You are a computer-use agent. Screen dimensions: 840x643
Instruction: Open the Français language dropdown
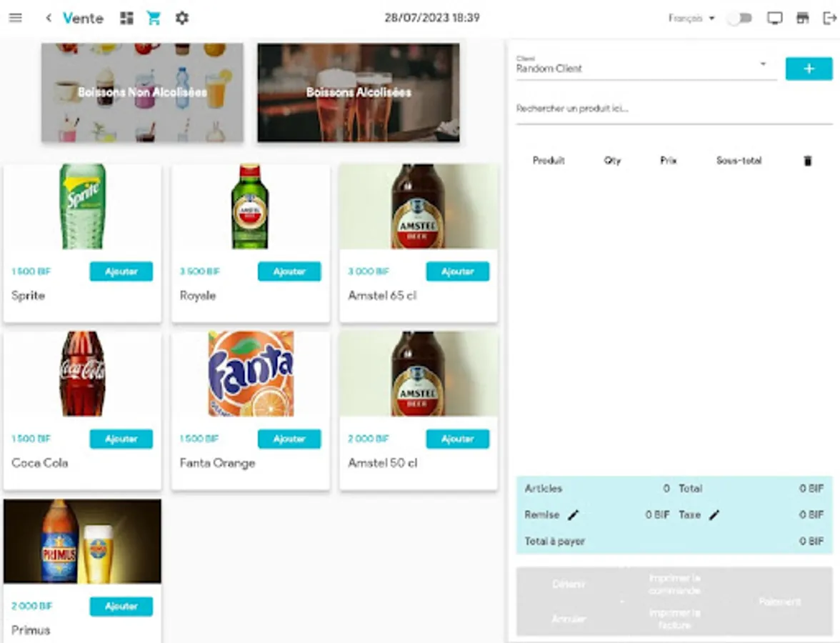[x=691, y=19]
